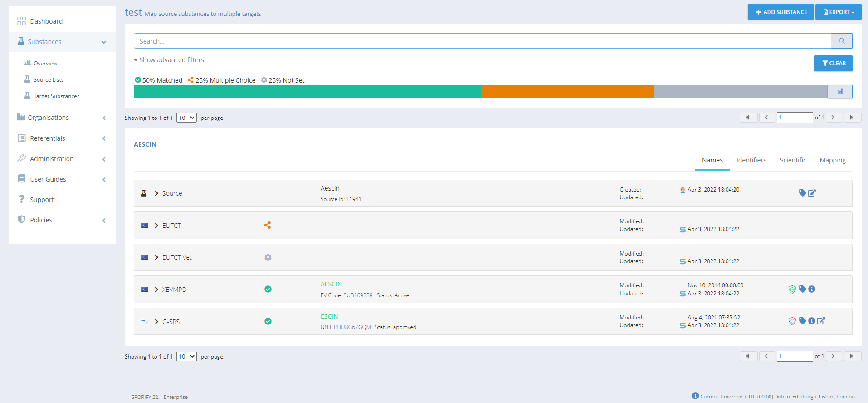Expand the EUTCT row chevron
This screenshot has height=403, width=868.
pos(156,226)
